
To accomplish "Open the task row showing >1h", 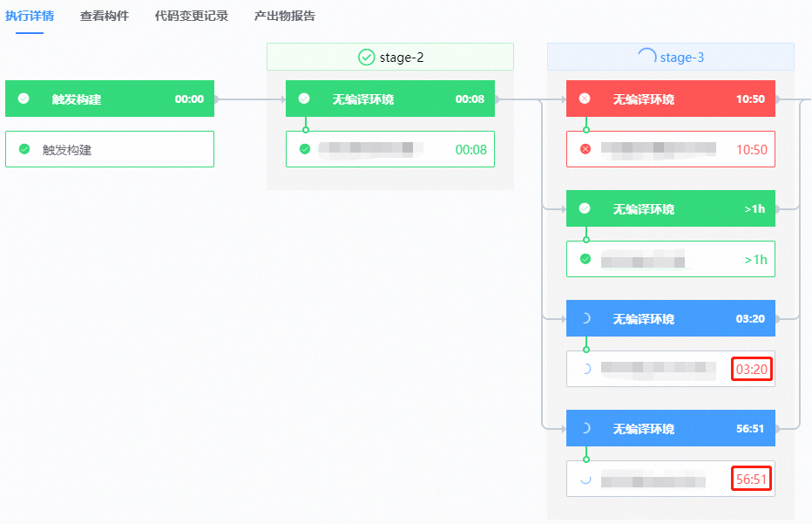I will 671,259.
